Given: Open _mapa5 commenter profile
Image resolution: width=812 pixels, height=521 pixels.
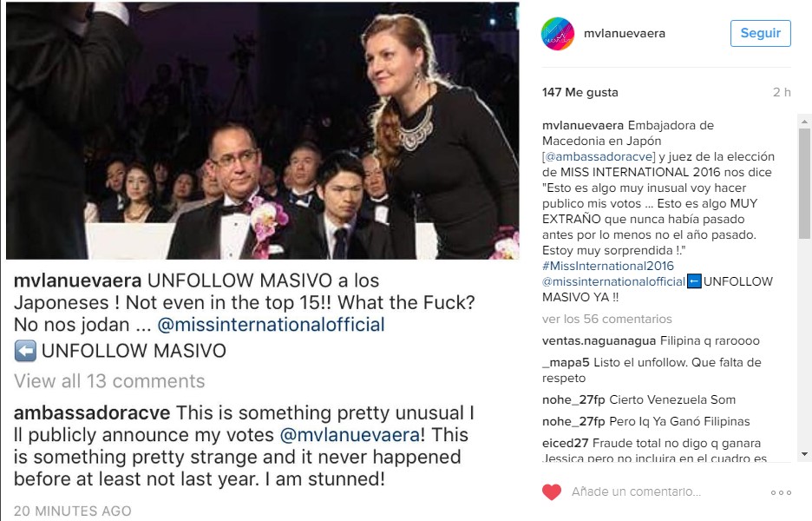Looking at the screenshot, I should (x=565, y=362).
